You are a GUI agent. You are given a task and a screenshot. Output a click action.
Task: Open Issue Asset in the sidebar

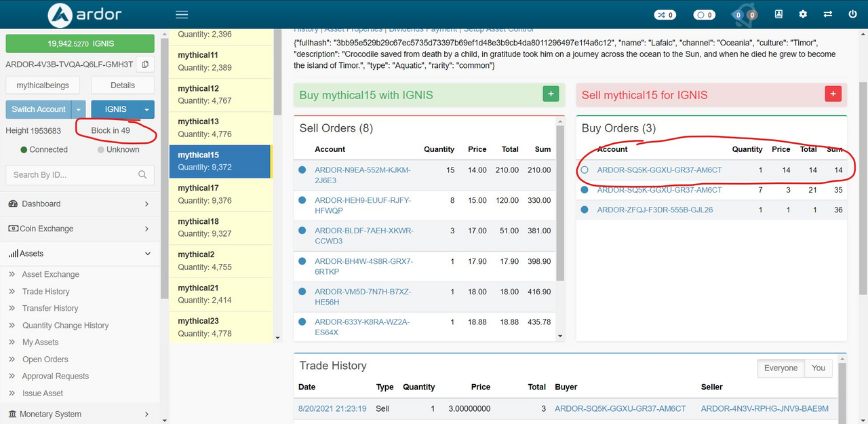pyautogui.click(x=43, y=393)
